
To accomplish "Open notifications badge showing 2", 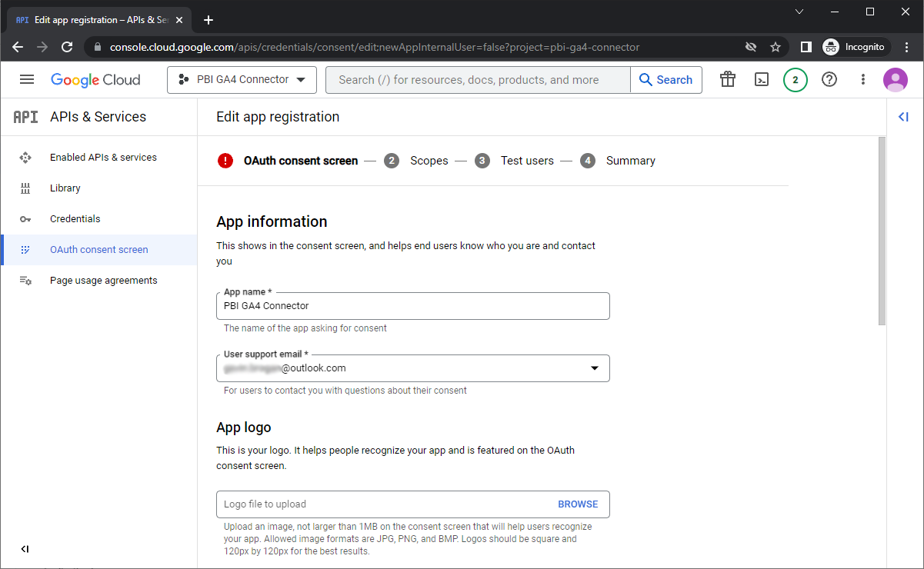I will pos(795,80).
